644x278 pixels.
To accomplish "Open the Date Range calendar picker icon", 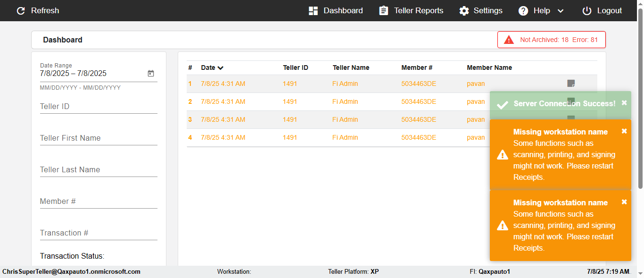I will [151, 74].
